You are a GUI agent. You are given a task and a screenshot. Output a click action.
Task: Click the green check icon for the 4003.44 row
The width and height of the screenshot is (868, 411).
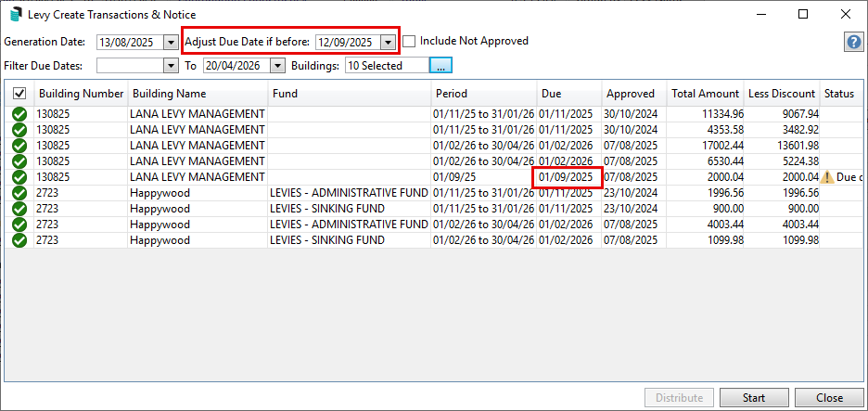[19, 225]
